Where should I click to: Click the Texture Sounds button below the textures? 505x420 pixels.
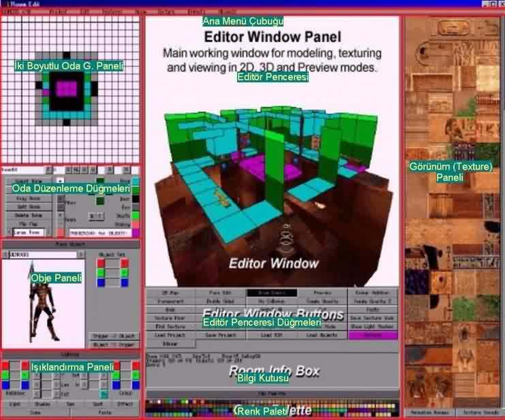click(480, 413)
